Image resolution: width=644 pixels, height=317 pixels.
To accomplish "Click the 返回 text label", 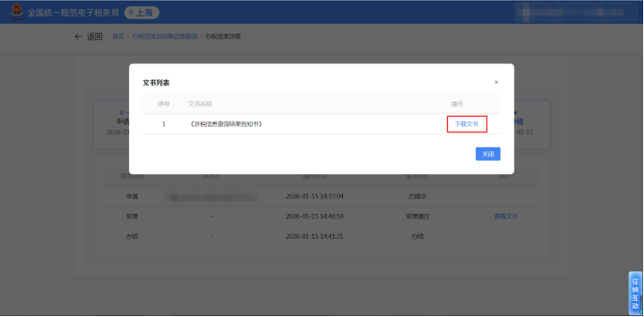I will [95, 36].
